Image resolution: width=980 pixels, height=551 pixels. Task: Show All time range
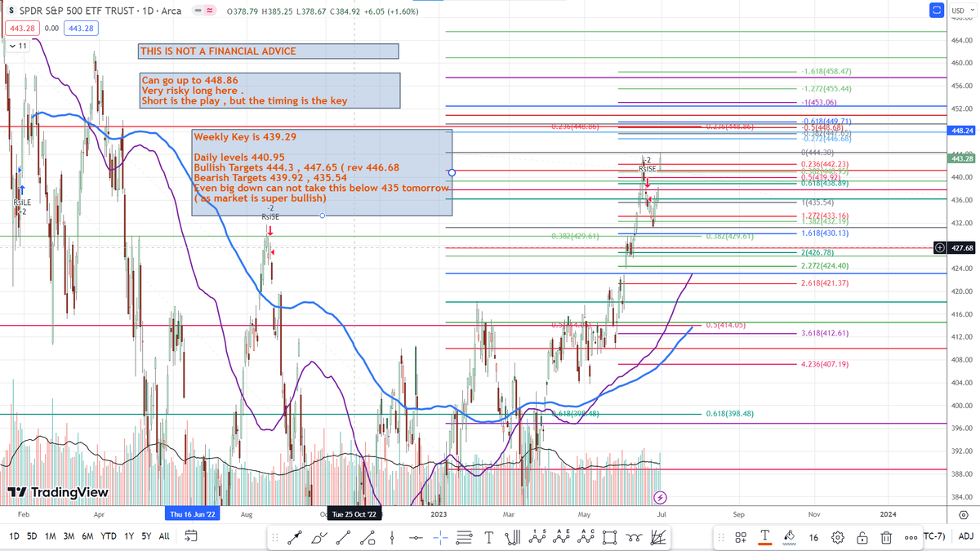tap(164, 536)
